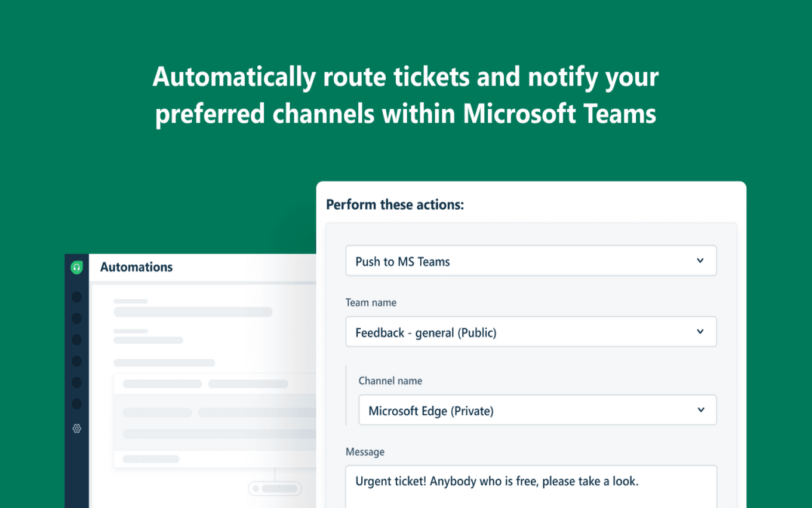
Task: Open the Push to MS Teams dropdown
Action: click(x=531, y=261)
